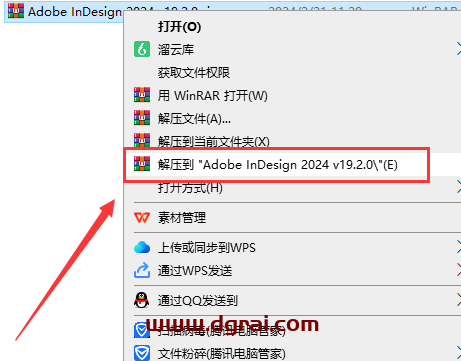Expand the 文件粉碎 submenu arrow
The height and width of the screenshot is (361, 461).
(x=459, y=352)
